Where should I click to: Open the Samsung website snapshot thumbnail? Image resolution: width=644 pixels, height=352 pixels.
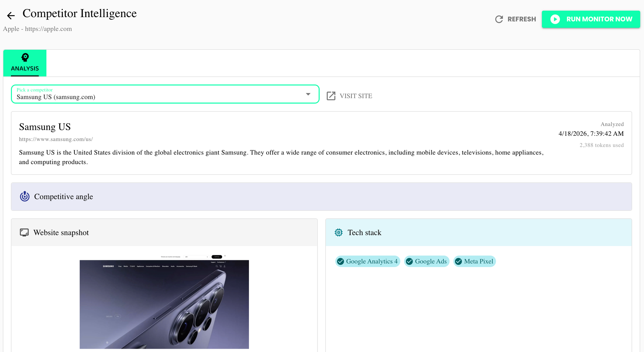point(164,302)
